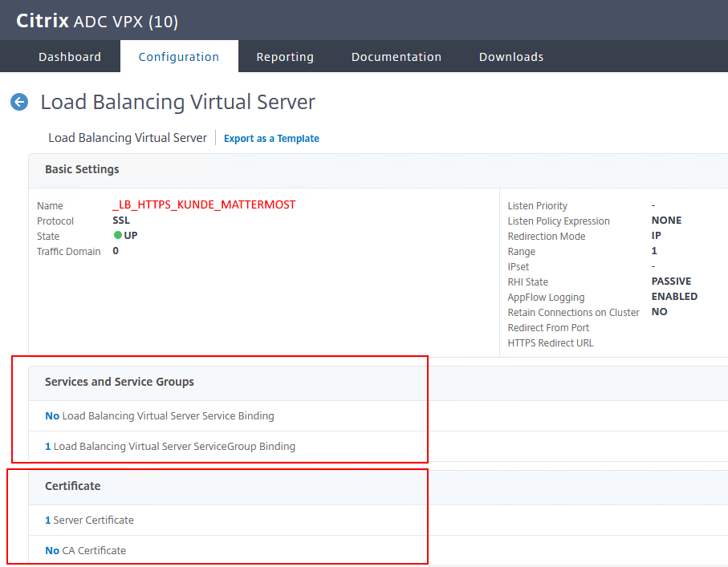Expand the Basic Settings section header
Screen dimensions: 728x567
point(82,169)
